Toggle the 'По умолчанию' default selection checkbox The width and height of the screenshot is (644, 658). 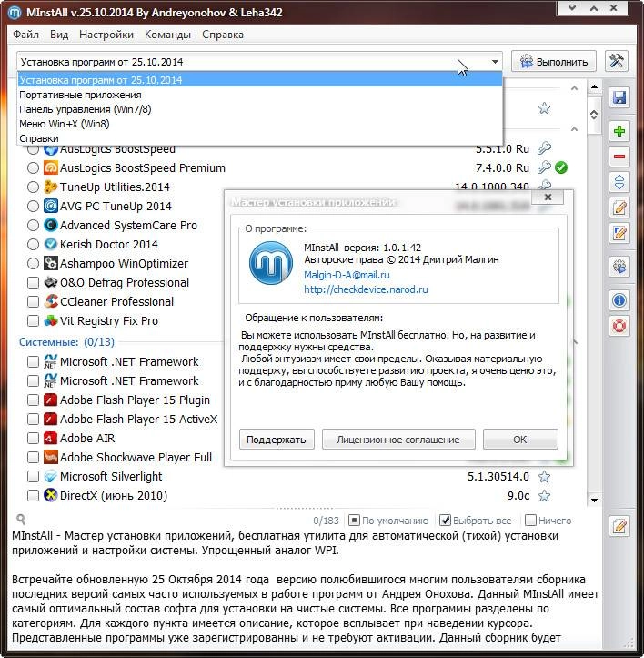[x=354, y=521]
